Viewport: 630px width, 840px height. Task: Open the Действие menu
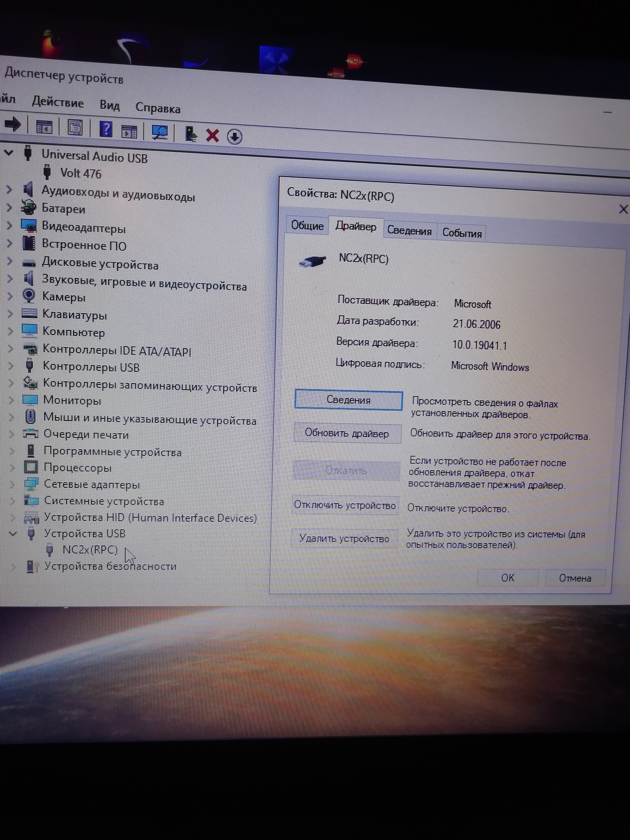(x=58, y=102)
